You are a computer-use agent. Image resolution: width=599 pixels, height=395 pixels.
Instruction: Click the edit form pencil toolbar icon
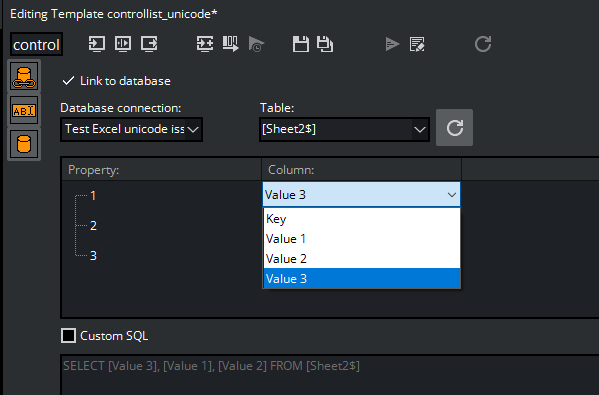pos(417,44)
